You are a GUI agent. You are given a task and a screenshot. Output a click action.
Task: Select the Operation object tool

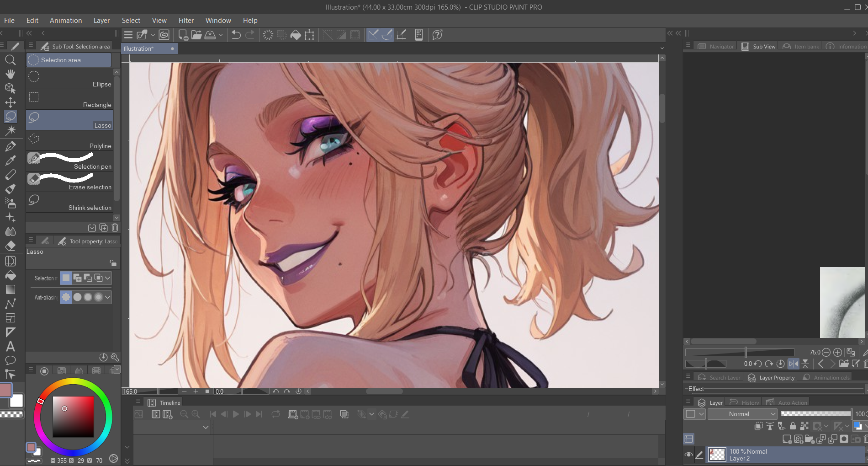tap(10, 88)
